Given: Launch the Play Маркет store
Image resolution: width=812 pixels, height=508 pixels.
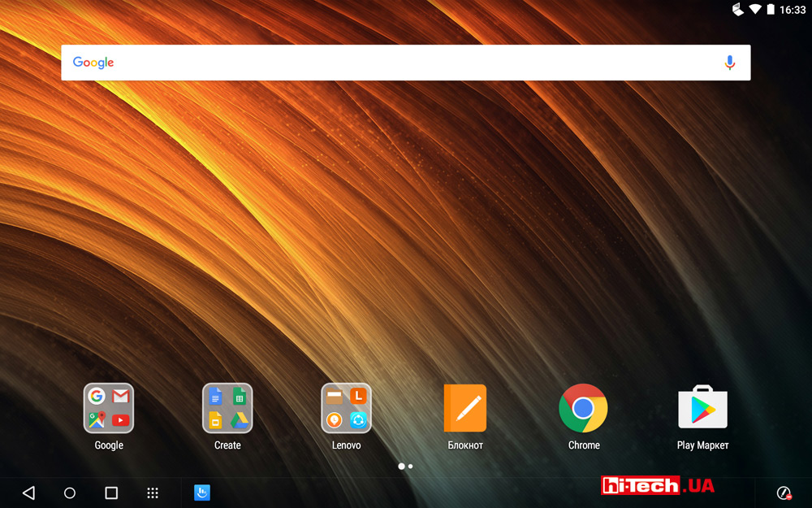Looking at the screenshot, I should pyautogui.click(x=702, y=408).
